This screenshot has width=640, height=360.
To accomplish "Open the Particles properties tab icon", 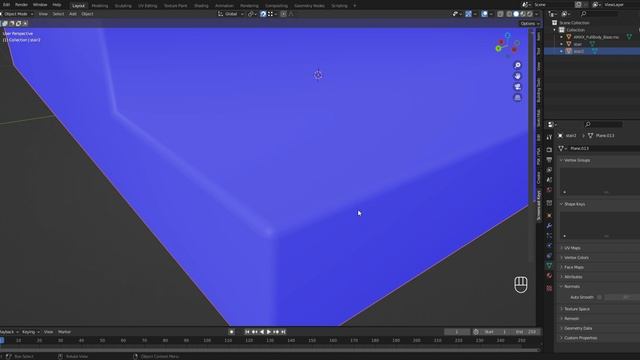I will pos(549,236).
